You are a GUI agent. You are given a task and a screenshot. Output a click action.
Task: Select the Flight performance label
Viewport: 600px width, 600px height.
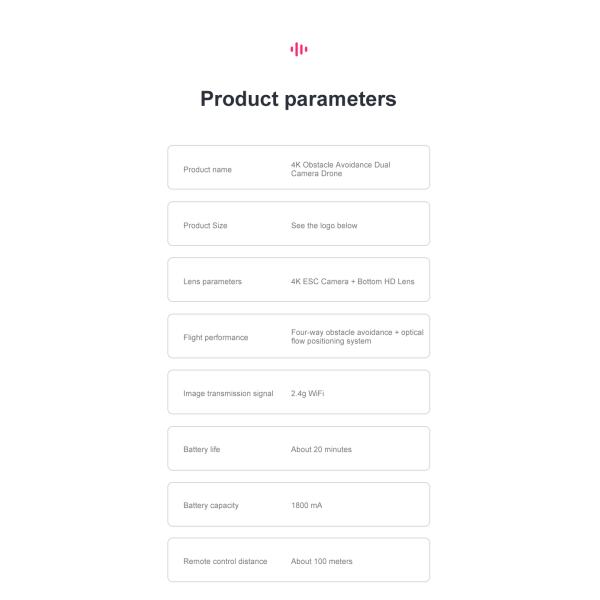pos(215,338)
